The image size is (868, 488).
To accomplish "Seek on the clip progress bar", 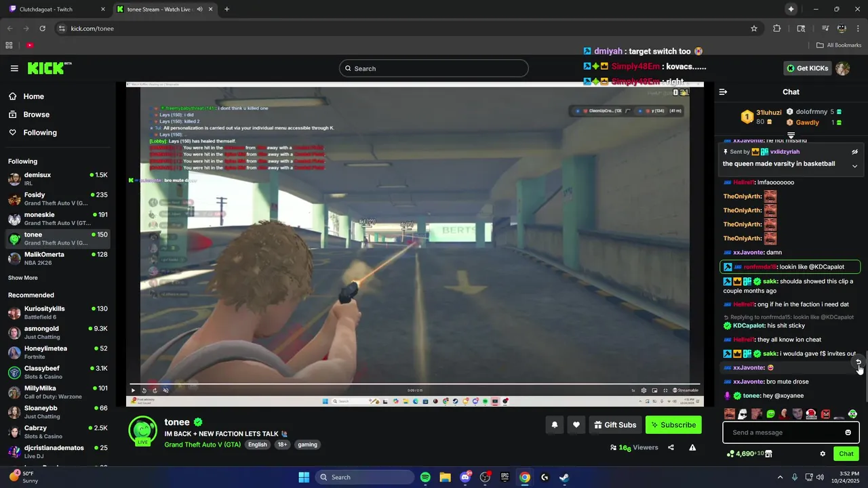I will coord(414,384).
